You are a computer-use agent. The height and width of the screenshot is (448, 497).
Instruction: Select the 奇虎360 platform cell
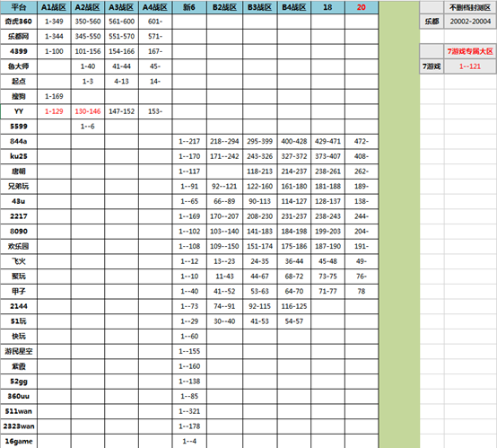point(19,22)
